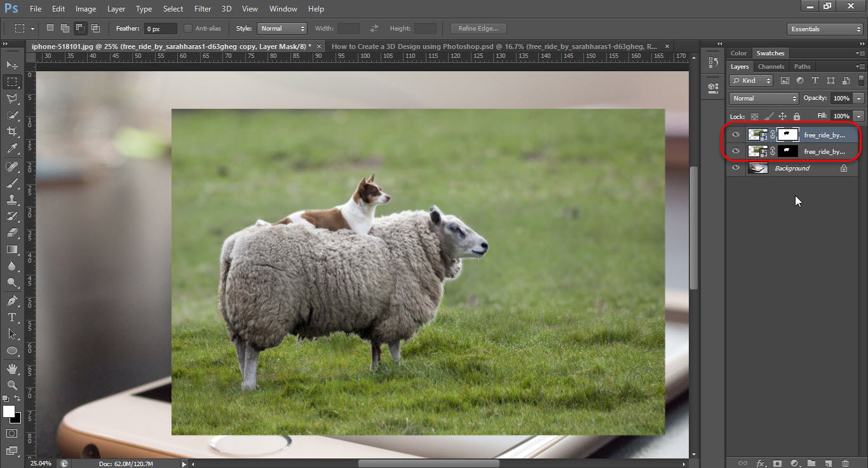Filter layers by pixel layers
This screenshot has height=468, width=868.
click(785, 81)
